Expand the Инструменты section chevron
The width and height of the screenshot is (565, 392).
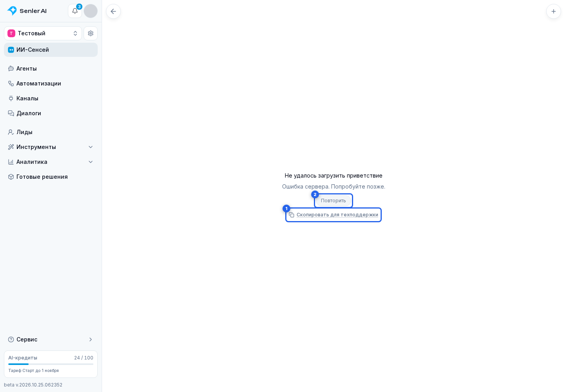91,147
